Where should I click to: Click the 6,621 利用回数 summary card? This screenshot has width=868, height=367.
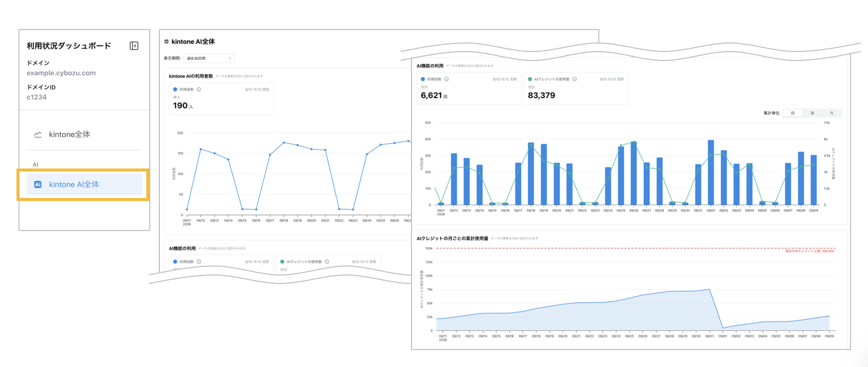[468, 88]
